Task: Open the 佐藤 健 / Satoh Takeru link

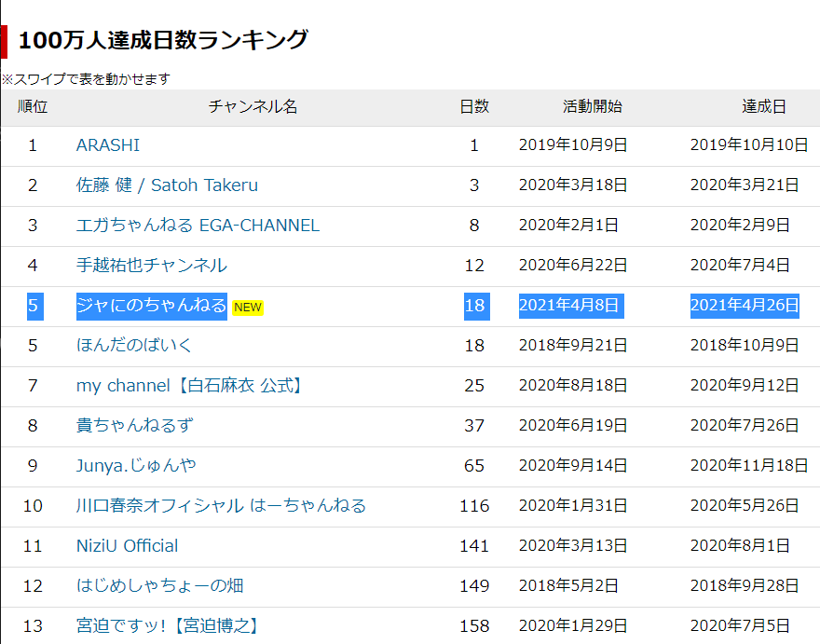Action: (167, 185)
